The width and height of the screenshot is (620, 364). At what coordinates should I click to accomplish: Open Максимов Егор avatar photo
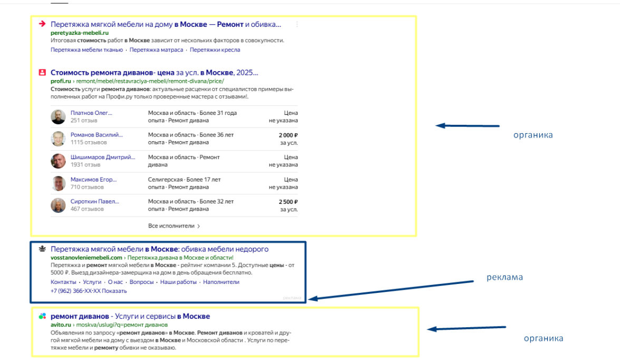coord(58,183)
